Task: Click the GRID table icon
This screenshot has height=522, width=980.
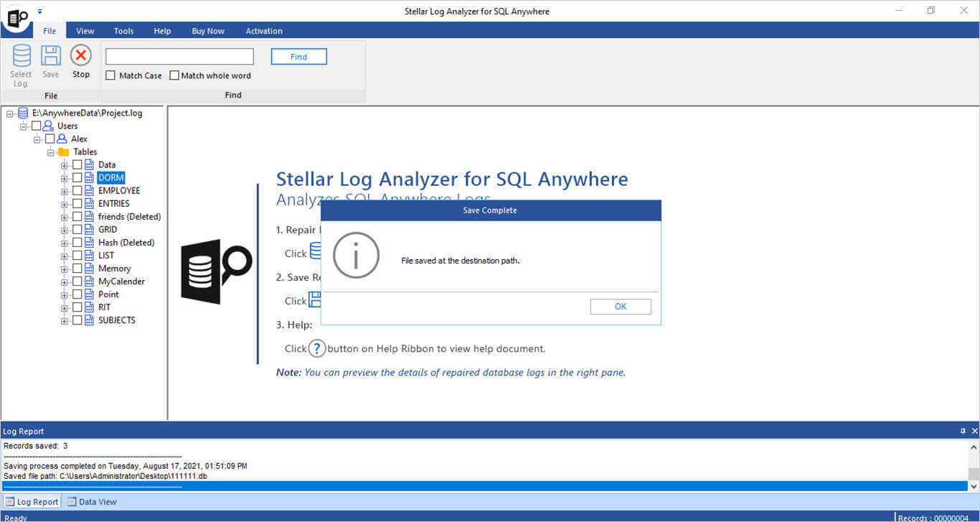Action: click(x=89, y=229)
